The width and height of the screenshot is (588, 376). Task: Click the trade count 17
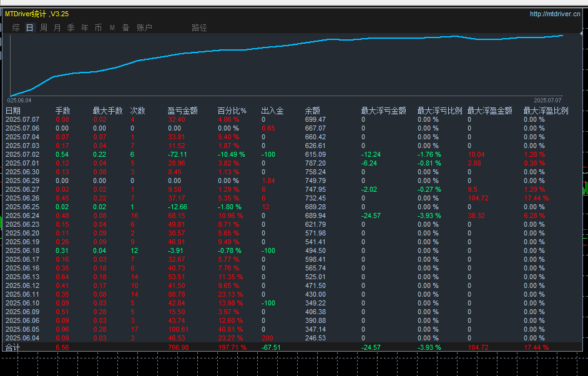click(134, 329)
